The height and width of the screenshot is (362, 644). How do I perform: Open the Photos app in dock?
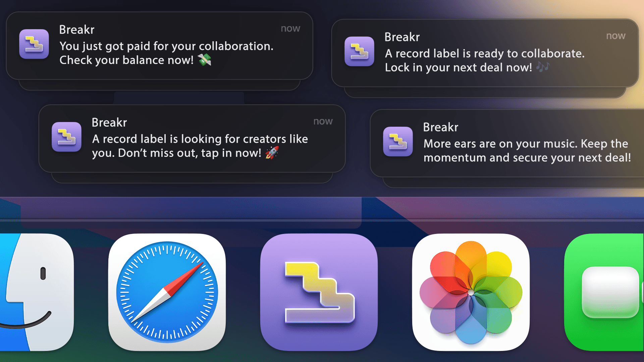pyautogui.click(x=471, y=292)
